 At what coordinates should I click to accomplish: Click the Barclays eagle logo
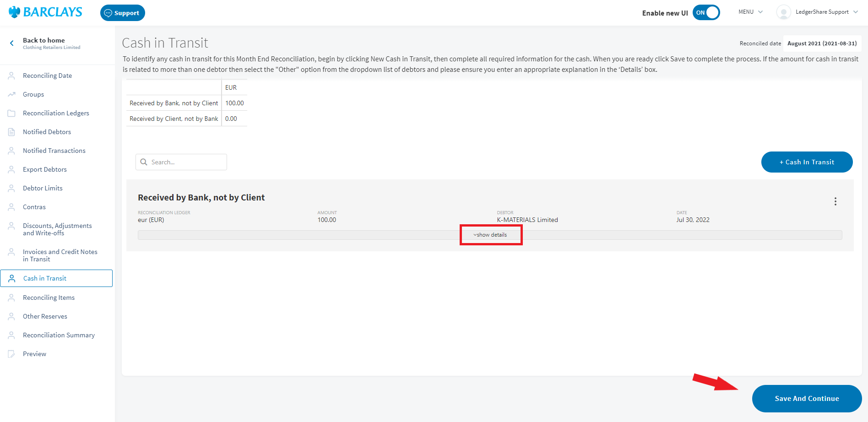coord(15,12)
